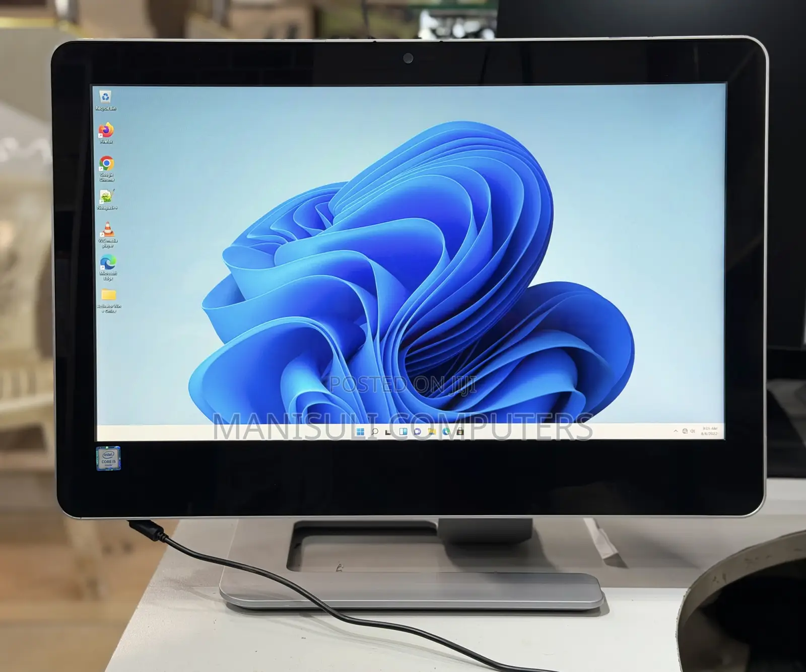
Task: Open the taskbar clock and date
Action: tap(709, 431)
